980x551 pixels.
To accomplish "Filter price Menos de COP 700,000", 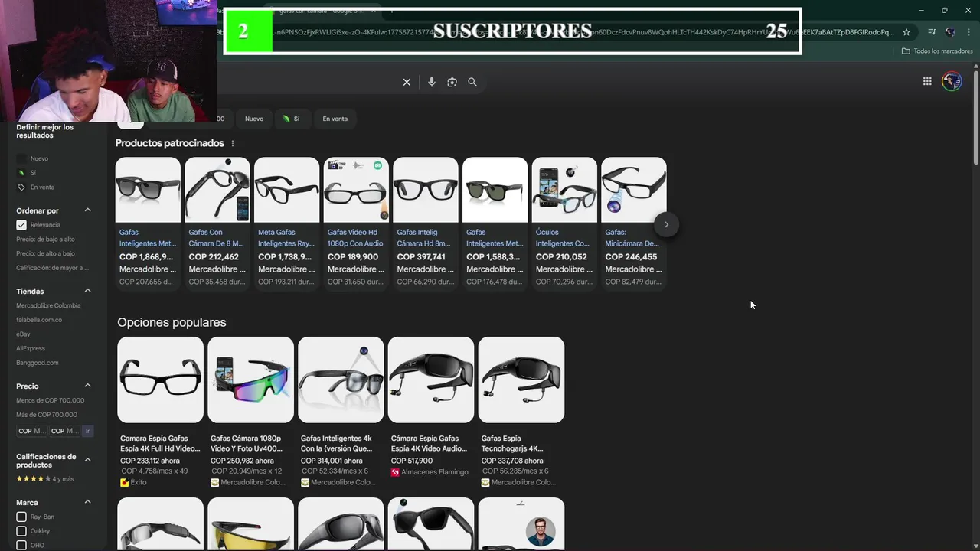I will pos(51,400).
